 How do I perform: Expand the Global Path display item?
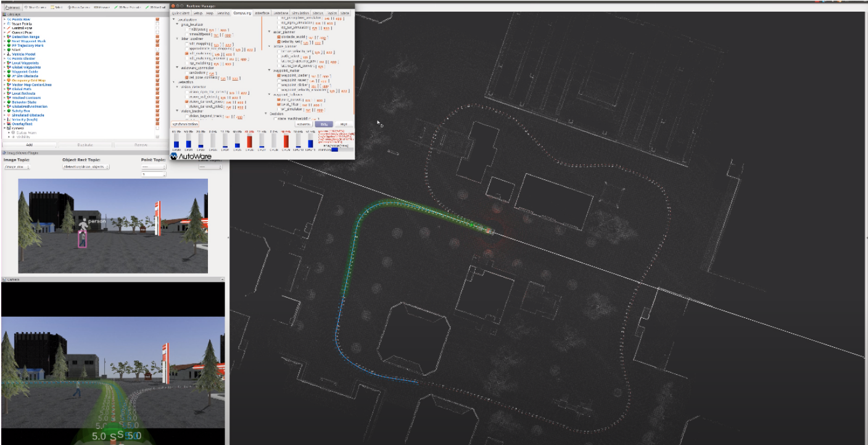4,89
